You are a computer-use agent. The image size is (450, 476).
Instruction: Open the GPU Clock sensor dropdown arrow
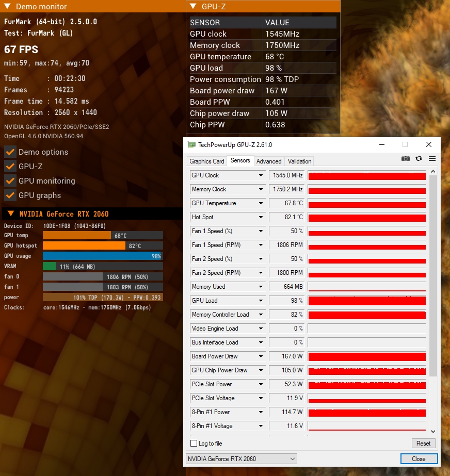261,175
